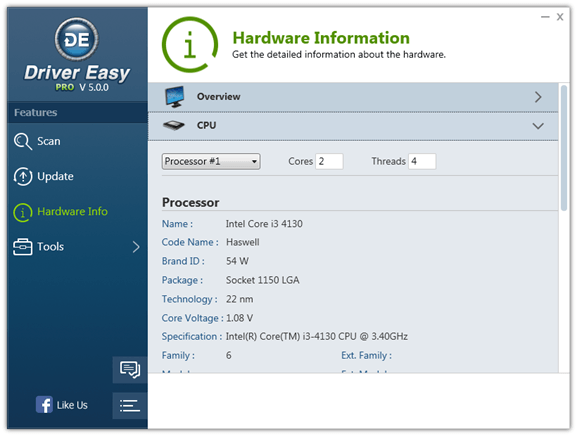Click the Driver Easy DE logo
Viewport: 577px width, 436px height.
point(77,39)
